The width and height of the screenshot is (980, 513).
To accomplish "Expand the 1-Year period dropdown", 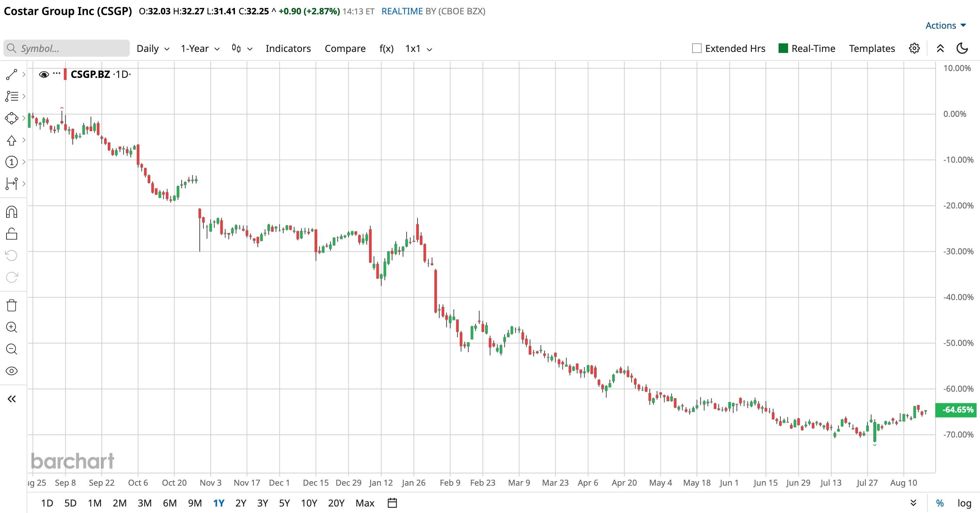I will coord(200,49).
